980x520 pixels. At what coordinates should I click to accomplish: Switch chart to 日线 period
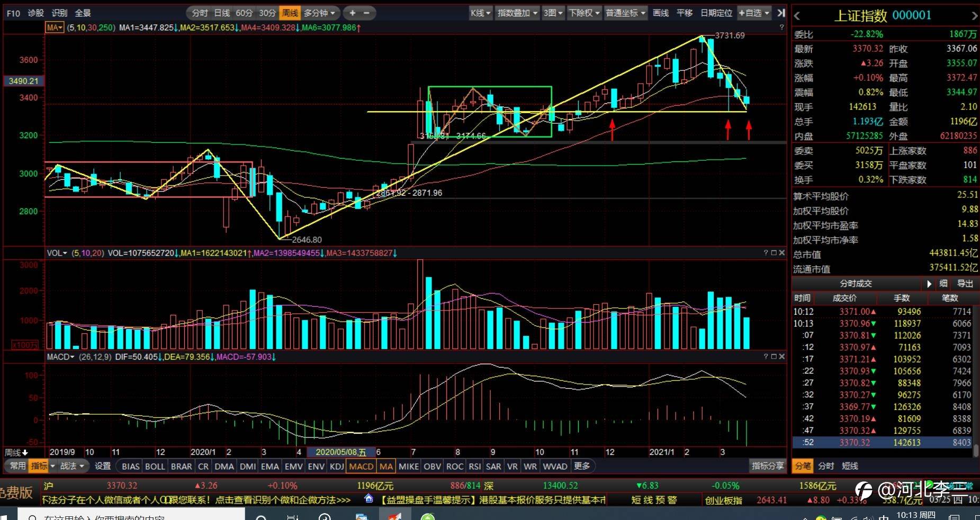(x=222, y=13)
